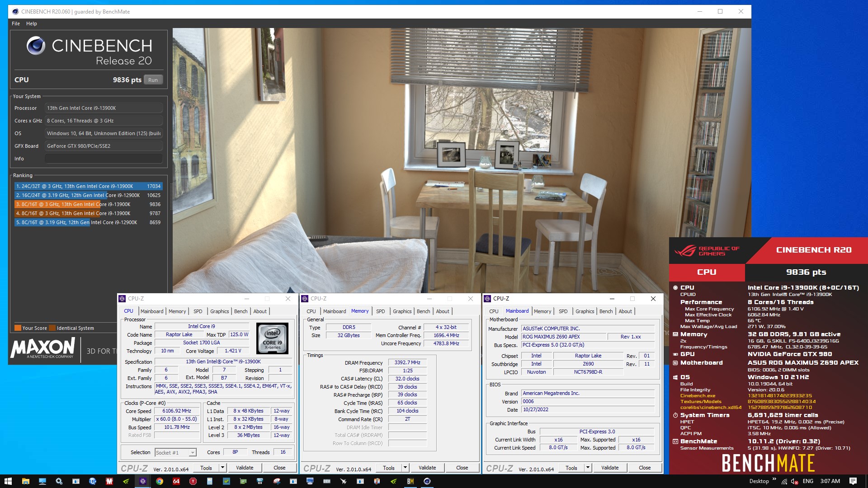Open the red M icon in the taskbar

[109, 481]
